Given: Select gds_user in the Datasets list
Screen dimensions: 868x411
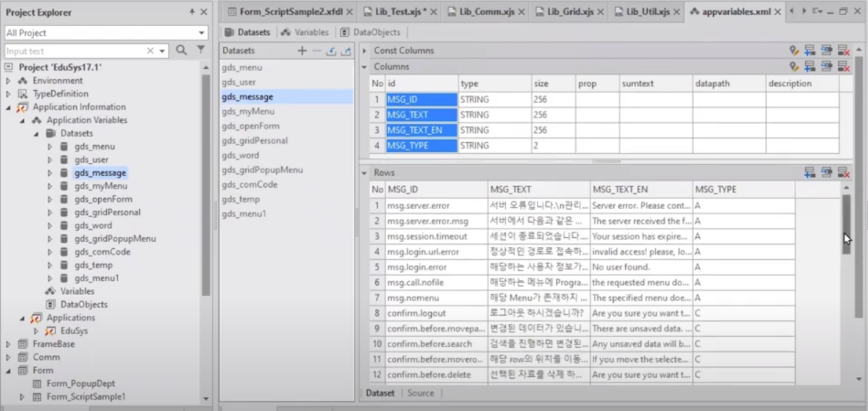Looking at the screenshot, I should pos(286,82).
